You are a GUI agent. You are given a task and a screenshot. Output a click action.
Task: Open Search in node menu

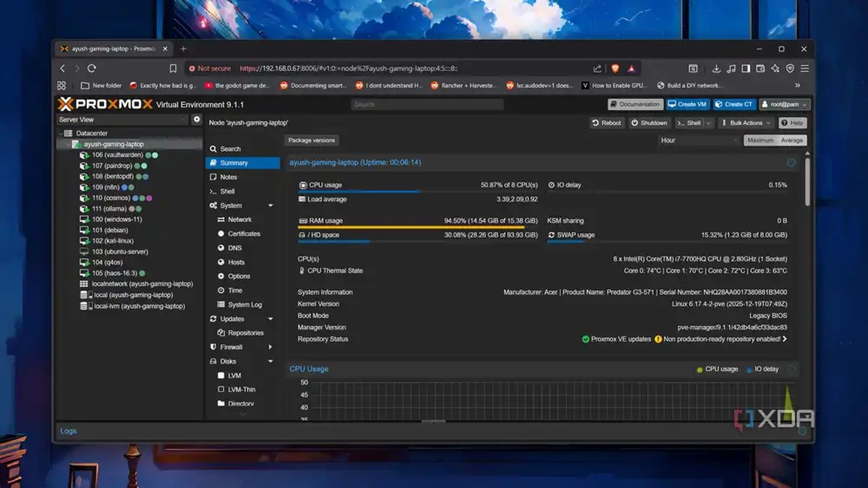(x=242, y=149)
